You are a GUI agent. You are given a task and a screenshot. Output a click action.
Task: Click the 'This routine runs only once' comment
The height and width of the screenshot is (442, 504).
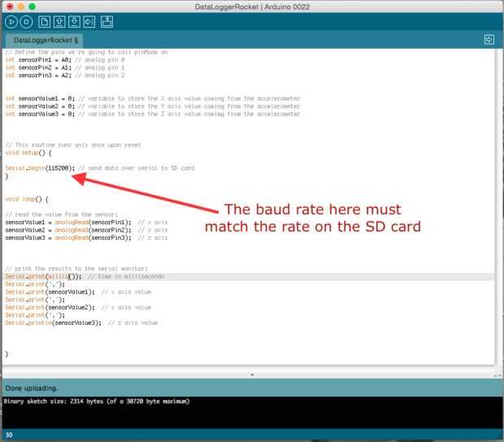point(73,145)
